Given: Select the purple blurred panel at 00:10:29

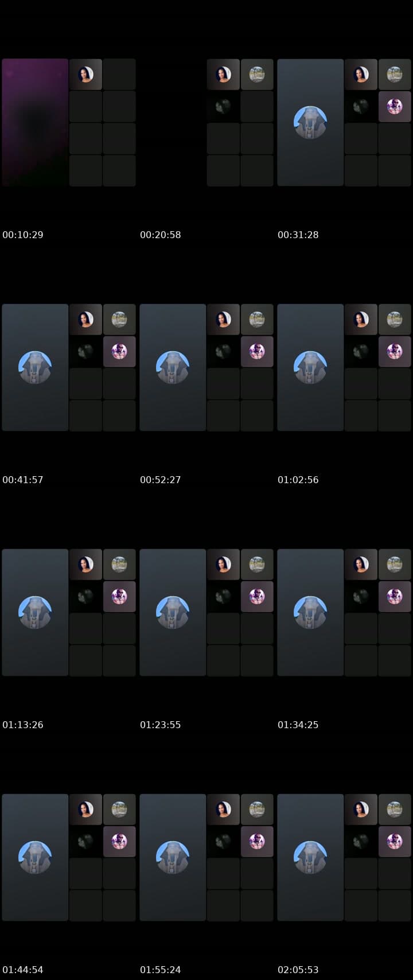Looking at the screenshot, I should pyautogui.click(x=35, y=122).
